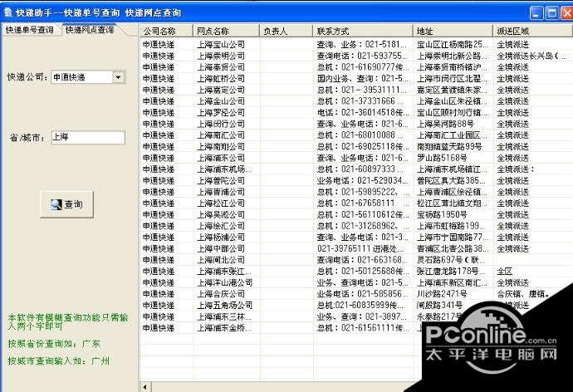Viewport: 573px width, 392px height.
Task: Minimize the 快递助手 window
Action: coord(536,13)
